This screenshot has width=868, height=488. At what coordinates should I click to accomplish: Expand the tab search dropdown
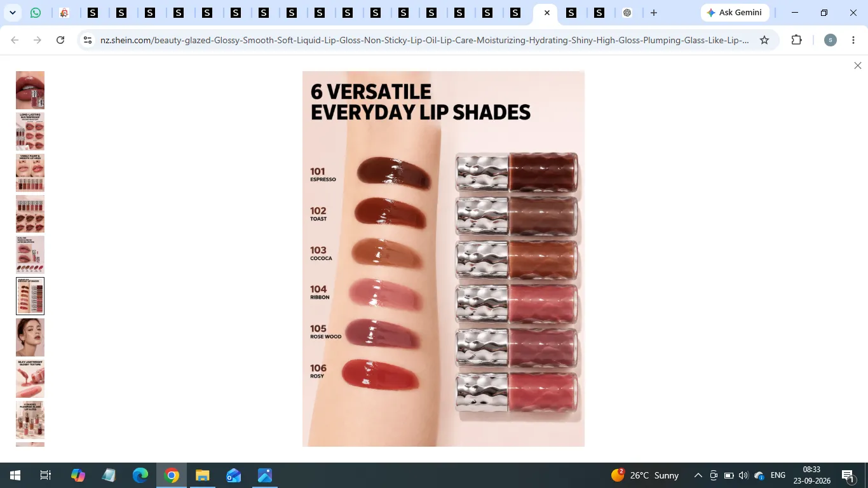[x=13, y=13]
